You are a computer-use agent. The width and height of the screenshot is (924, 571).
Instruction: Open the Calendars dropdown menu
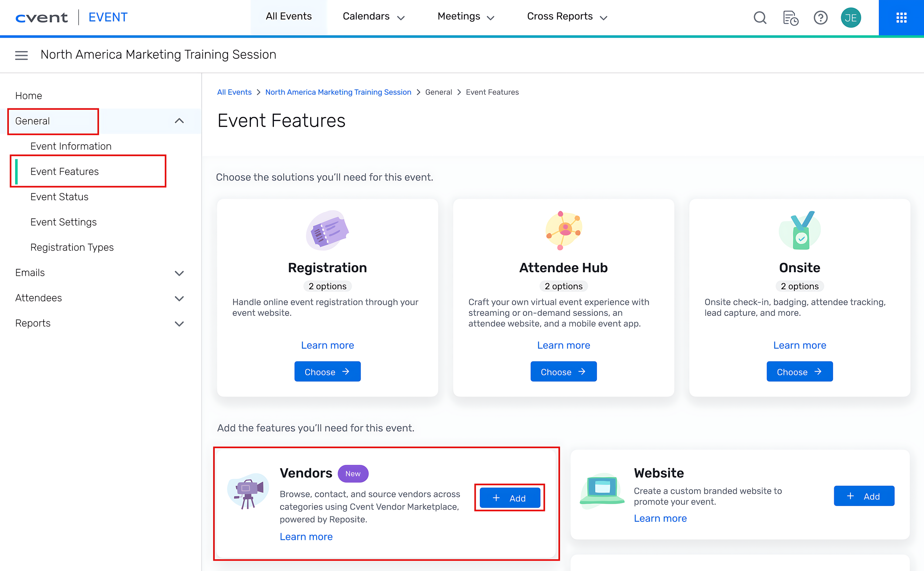click(x=373, y=17)
